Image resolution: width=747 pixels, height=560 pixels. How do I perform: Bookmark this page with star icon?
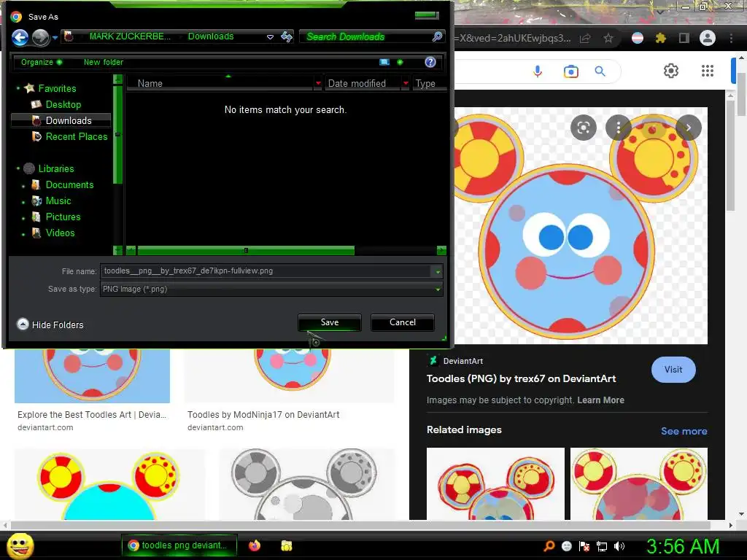pyautogui.click(x=608, y=38)
